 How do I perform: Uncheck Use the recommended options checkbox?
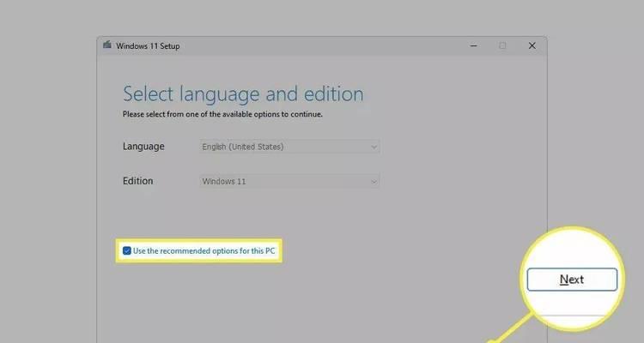click(127, 250)
